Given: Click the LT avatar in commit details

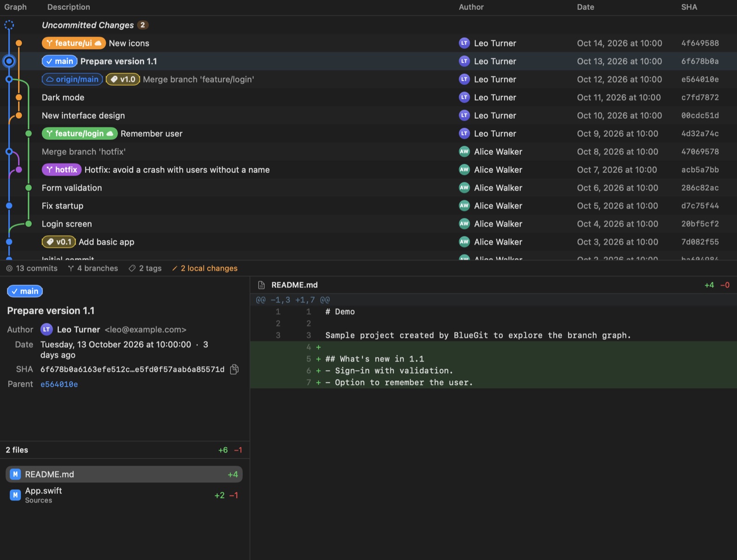Looking at the screenshot, I should tap(47, 329).
